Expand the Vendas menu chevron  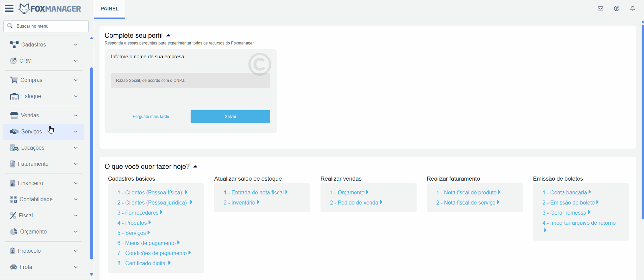tap(76, 116)
